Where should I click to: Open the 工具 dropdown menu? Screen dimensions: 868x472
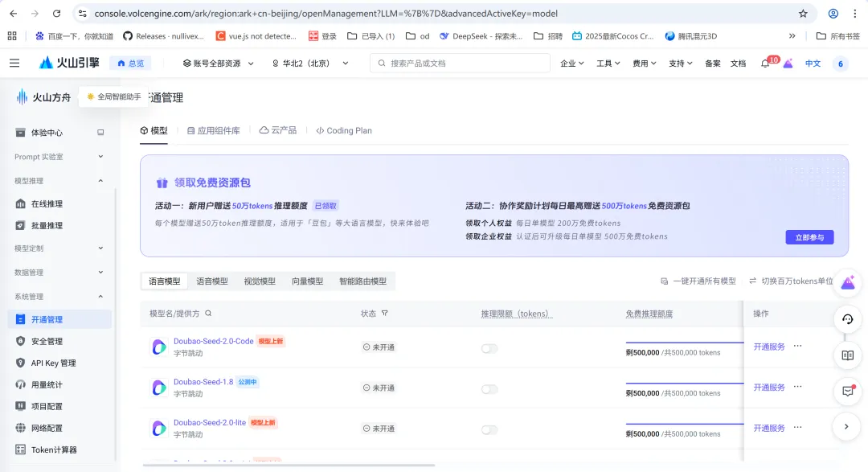tap(608, 64)
